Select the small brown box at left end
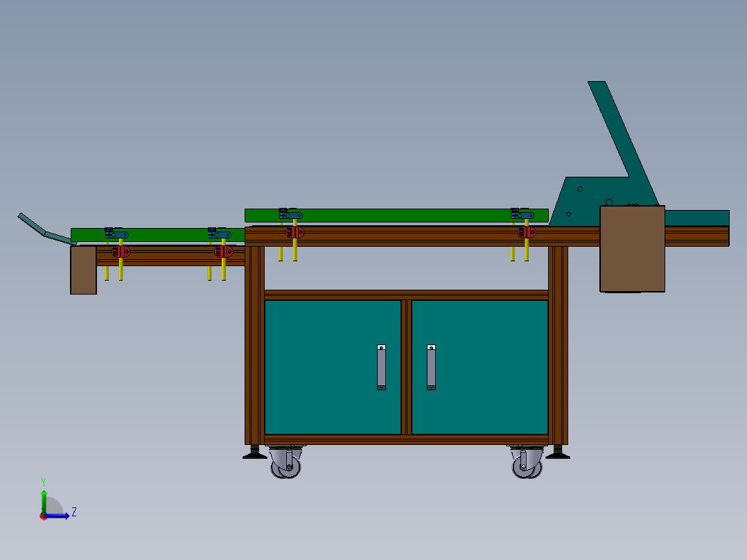The height and width of the screenshot is (560, 747). point(83,270)
